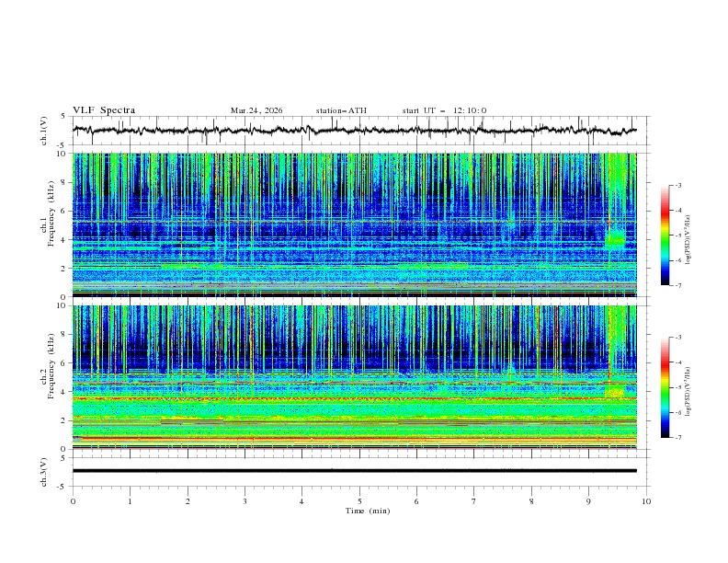Click the 0 minute tick on Time axis
The width and height of the screenshot is (728, 563).
[73, 501]
